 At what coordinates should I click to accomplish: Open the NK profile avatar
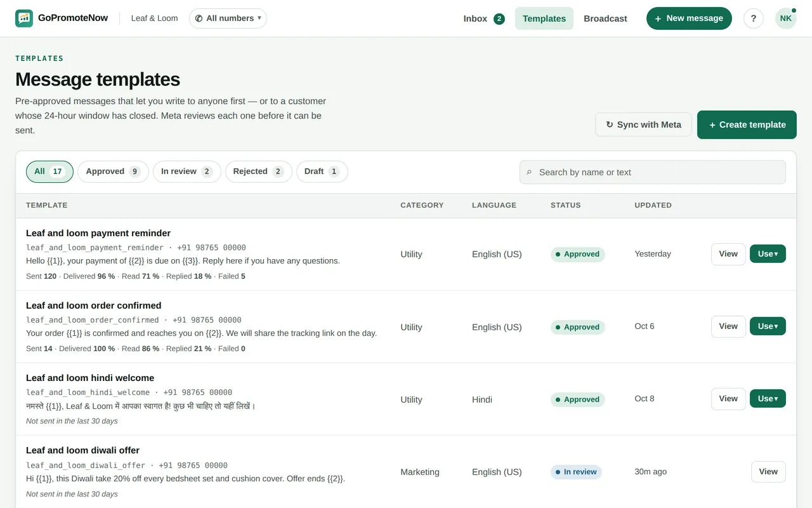click(x=786, y=18)
